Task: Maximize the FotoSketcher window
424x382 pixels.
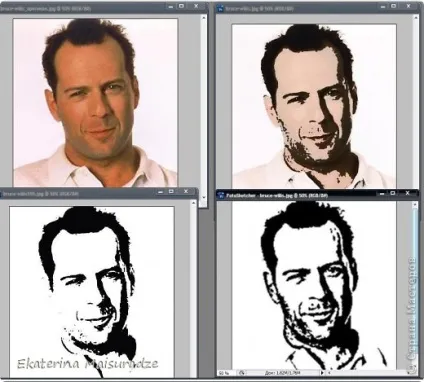Action: click(x=393, y=194)
